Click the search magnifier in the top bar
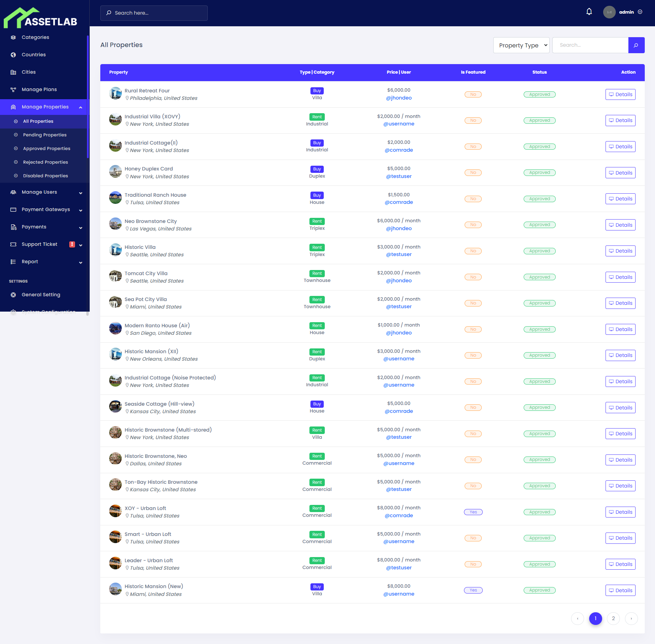Screen dimensions: 655x644 tap(109, 13)
